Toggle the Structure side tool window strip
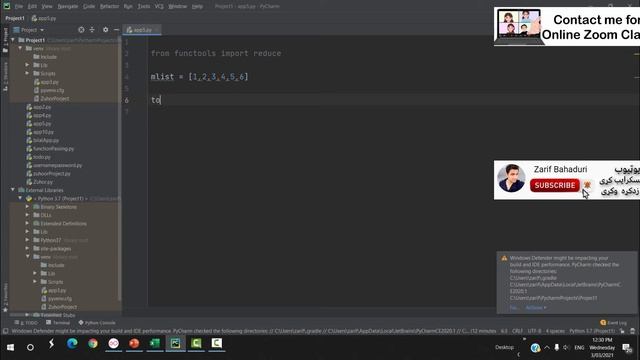Viewport: 640px width, 360px height. point(5,76)
